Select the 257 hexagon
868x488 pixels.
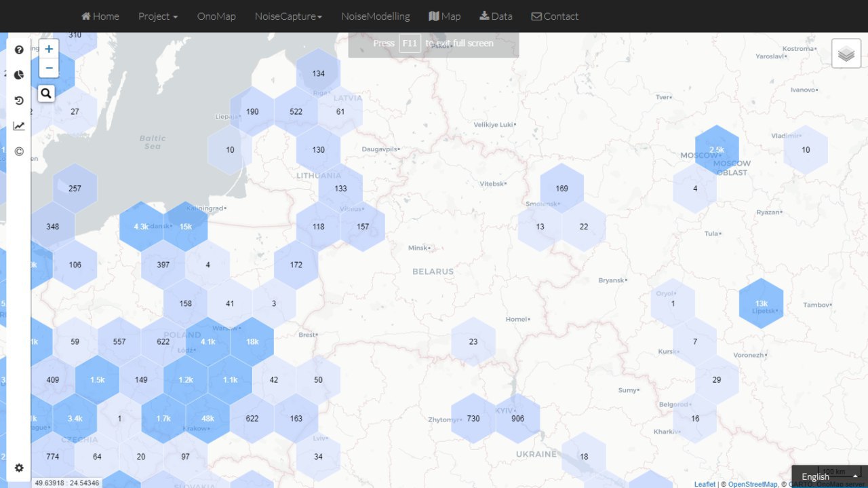tap(75, 189)
